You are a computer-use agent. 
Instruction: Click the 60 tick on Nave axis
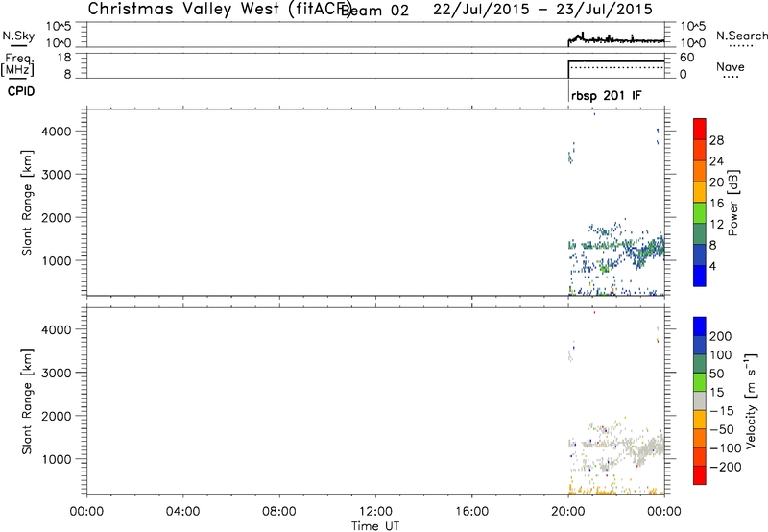point(686,58)
